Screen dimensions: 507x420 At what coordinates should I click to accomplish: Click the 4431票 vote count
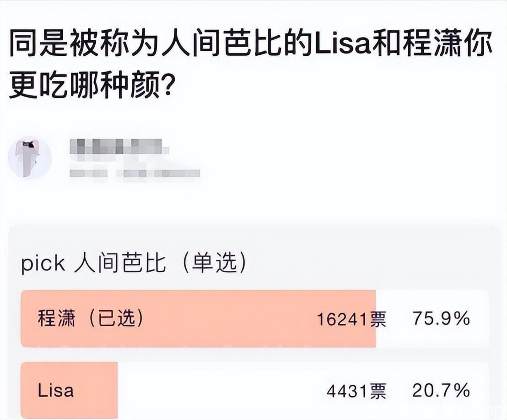pos(356,391)
